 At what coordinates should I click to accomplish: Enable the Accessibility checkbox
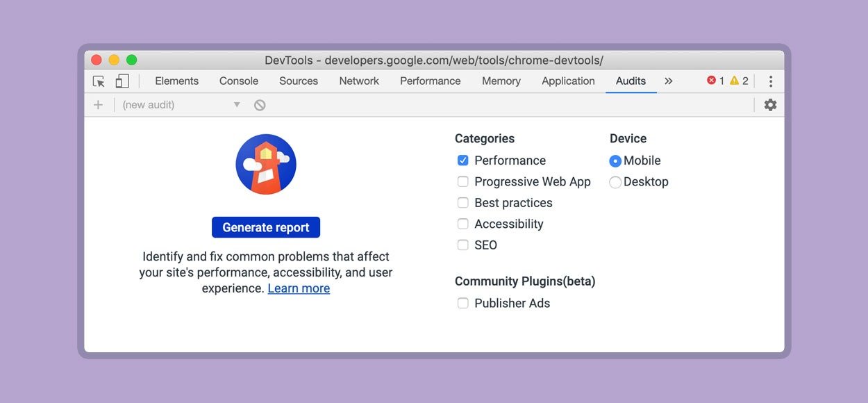pyautogui.click(x=462, y=224)
